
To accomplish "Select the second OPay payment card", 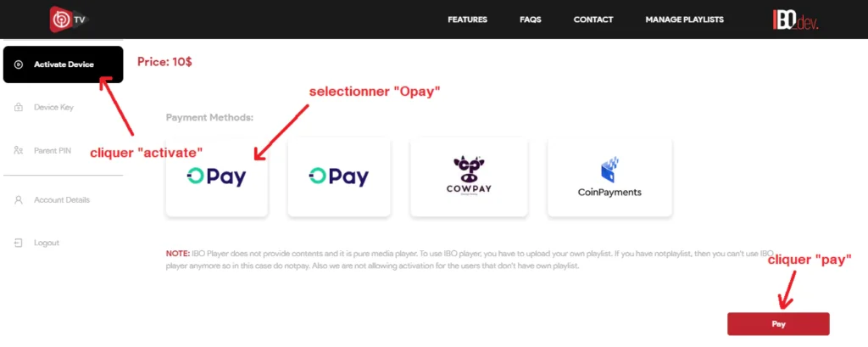I will 339,177.
